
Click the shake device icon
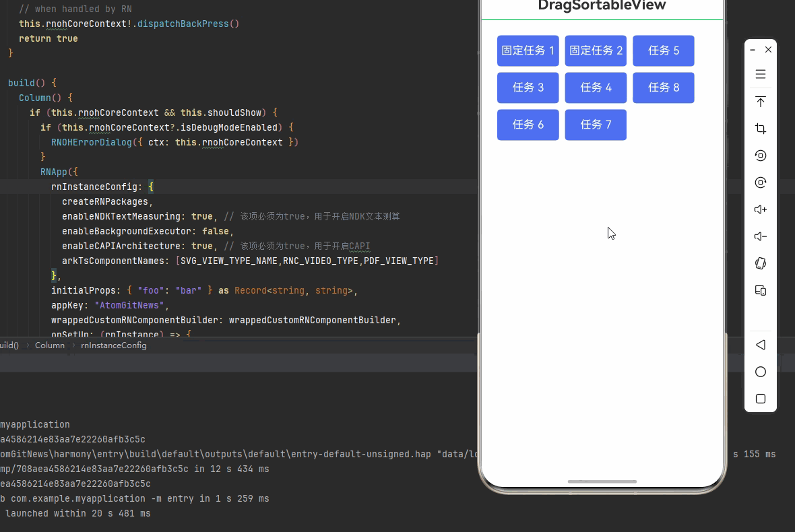click(x=760, y=263)
